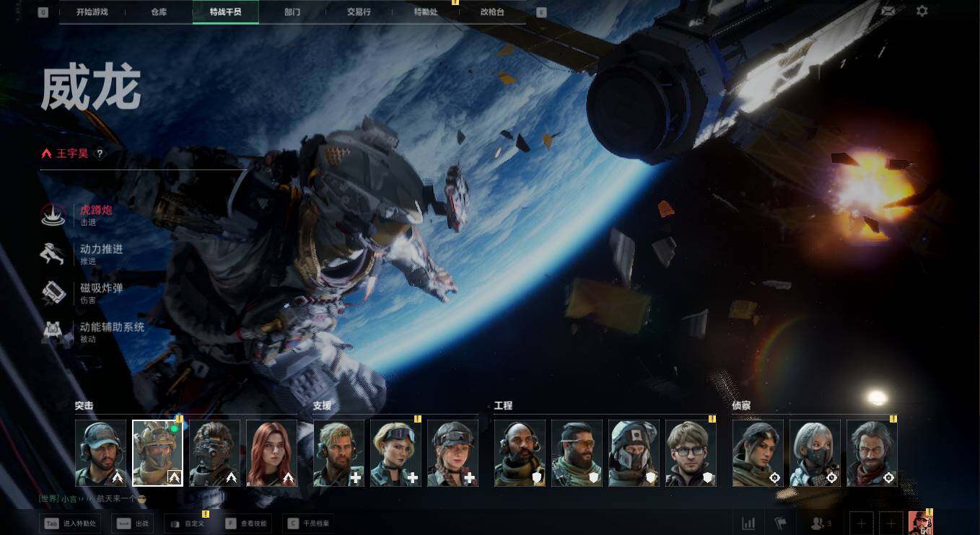Click the 突击 class heading
Viewport: 980px width, 535px height.
[x=84, y=406]
